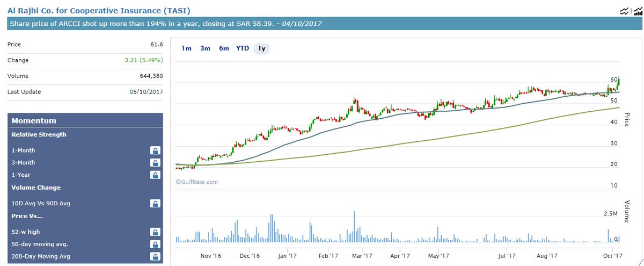Click the Mar '17 axis label
This screenshot has height=266, width=644.
362,256
